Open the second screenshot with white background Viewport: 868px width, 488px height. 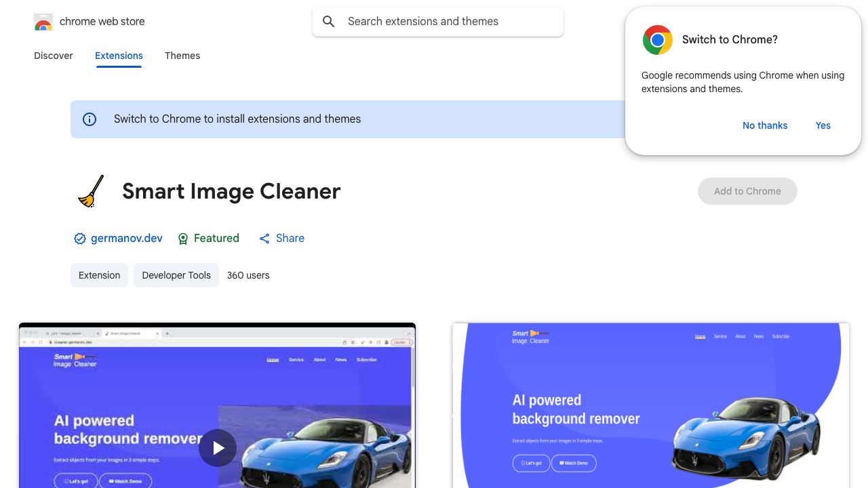tap(651, 405)
